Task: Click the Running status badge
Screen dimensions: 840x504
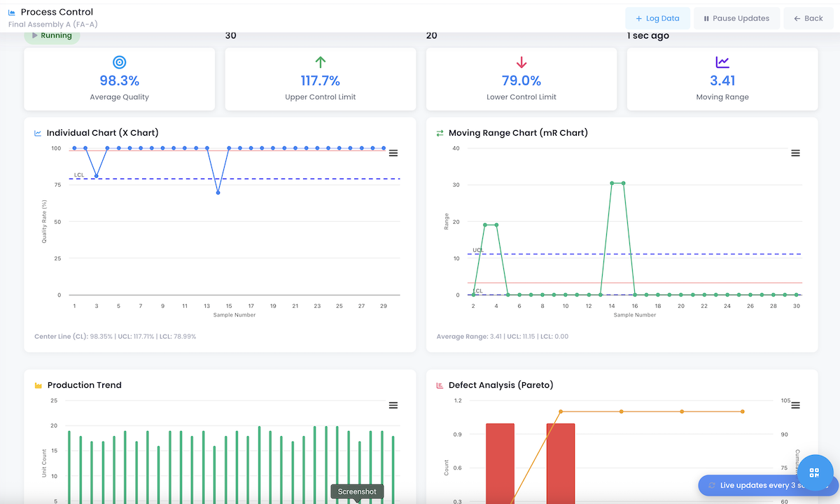Action: pyautogui.click(x=52, y=36)
